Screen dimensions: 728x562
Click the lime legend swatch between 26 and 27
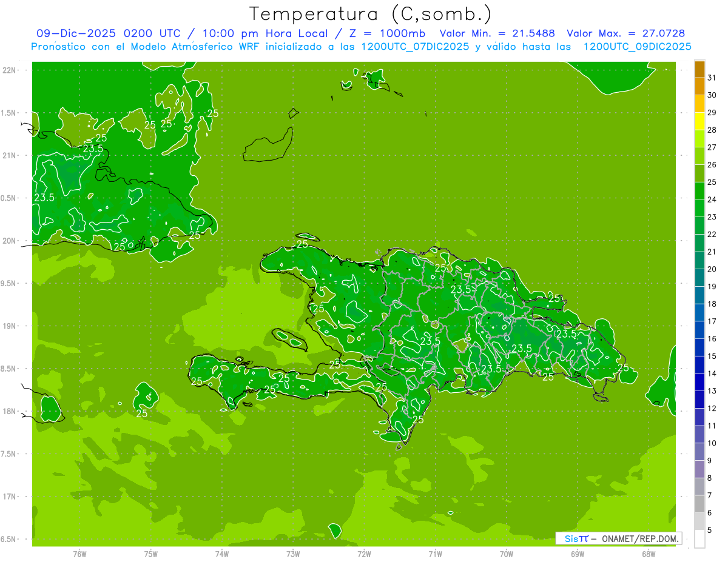(699, 156)
